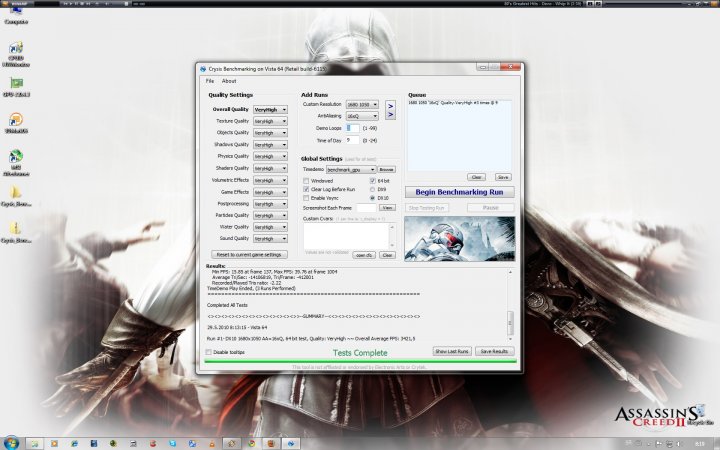Expand the Water Quality dropdown

pos(270,227)
